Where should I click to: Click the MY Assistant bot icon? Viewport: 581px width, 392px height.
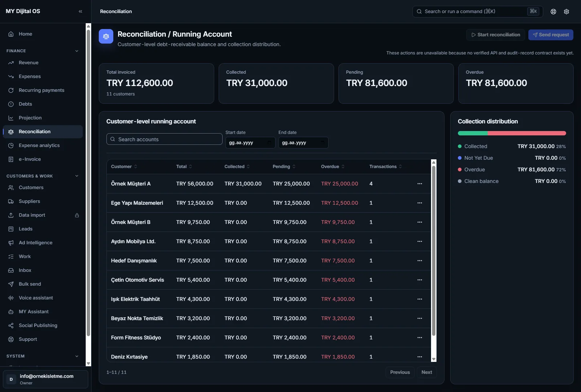tap(11, 312)
